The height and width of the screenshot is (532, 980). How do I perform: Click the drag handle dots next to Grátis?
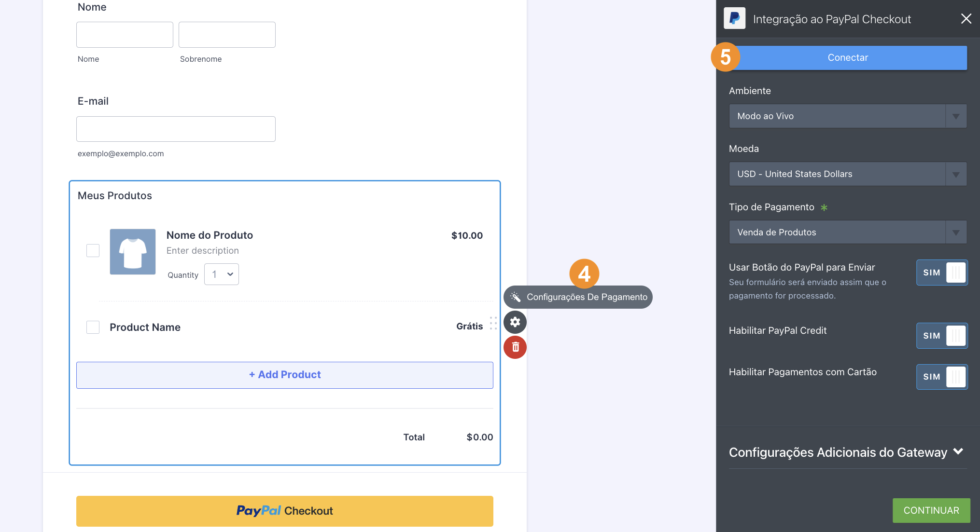(x=493, y=323)
